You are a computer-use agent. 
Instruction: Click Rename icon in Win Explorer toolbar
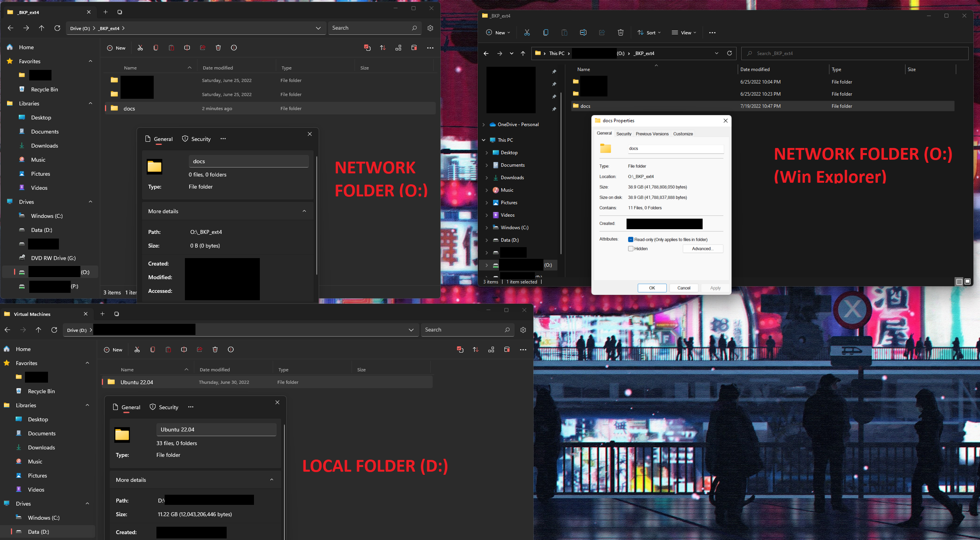pyautogui.click(x=583, y=32)
